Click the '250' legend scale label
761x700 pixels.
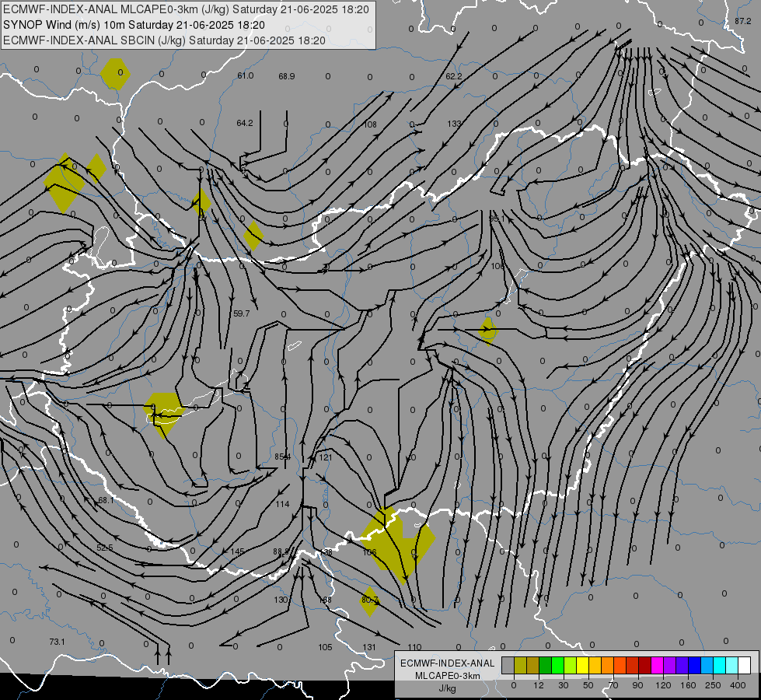[713, 685]
